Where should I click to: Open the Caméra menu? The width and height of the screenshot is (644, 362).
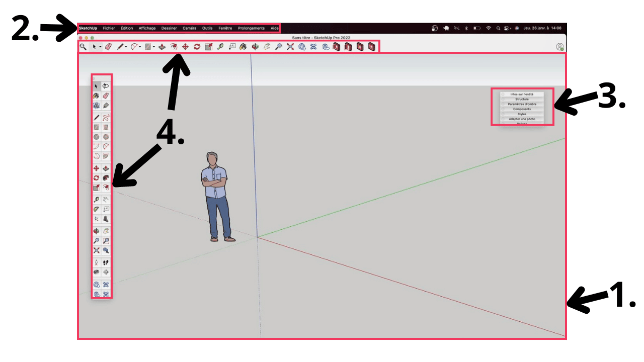point(190,28)
